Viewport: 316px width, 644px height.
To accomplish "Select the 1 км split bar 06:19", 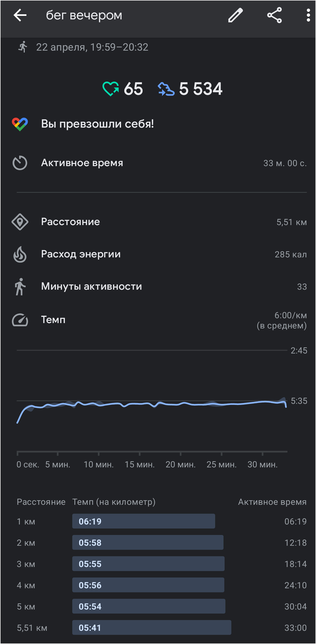I will (x=144, y=521).
